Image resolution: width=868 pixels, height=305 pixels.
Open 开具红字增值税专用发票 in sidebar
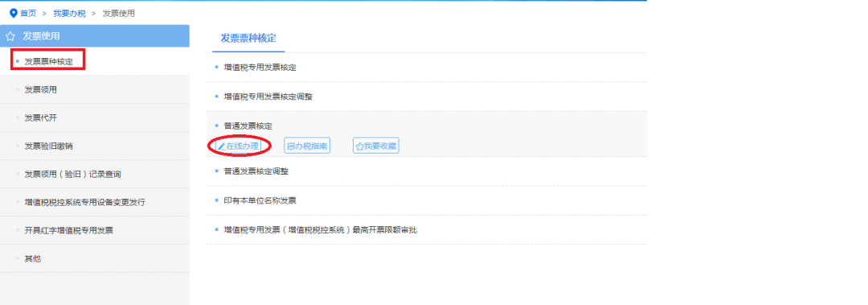click(68, 230)
